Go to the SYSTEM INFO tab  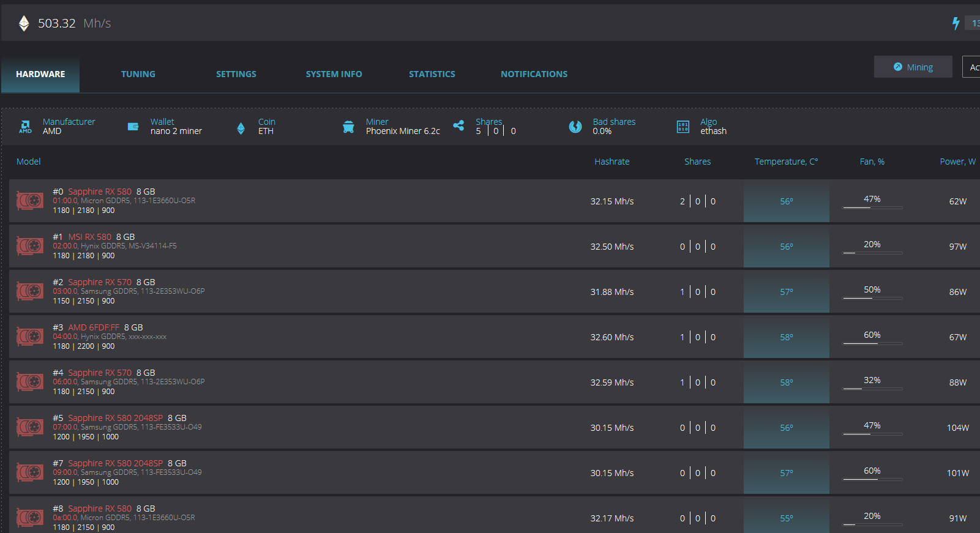pyautogui.click(x=334, y=74)
